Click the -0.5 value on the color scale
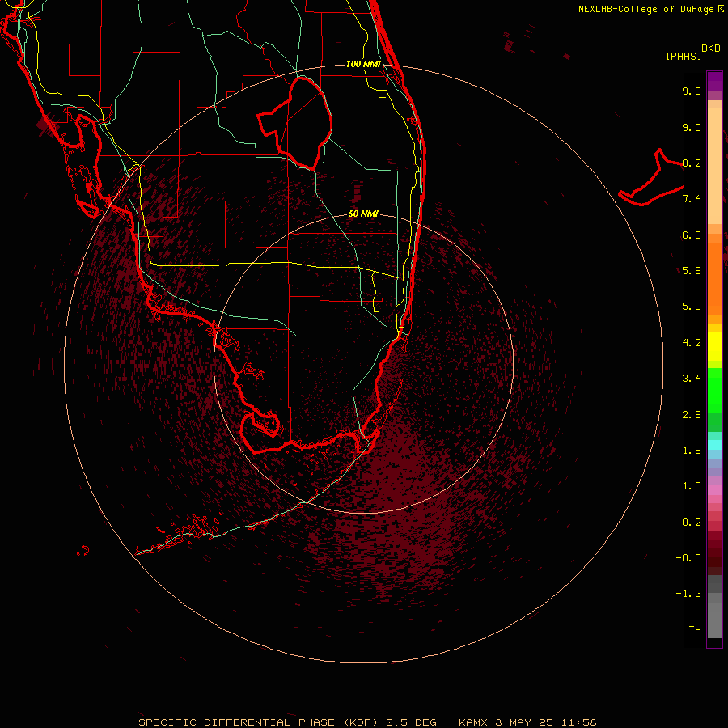Viewport: 728px width, 728px height. (688, 558)
